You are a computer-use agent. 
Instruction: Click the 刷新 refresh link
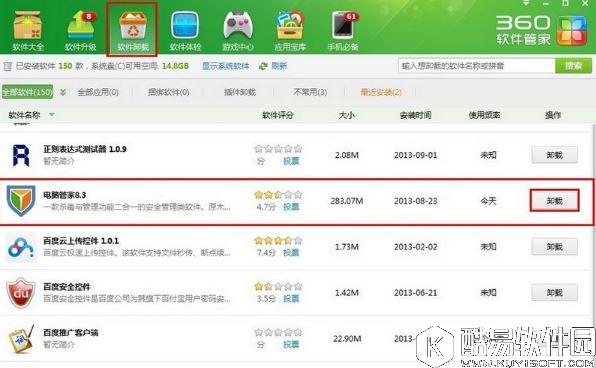click(279, 66)
